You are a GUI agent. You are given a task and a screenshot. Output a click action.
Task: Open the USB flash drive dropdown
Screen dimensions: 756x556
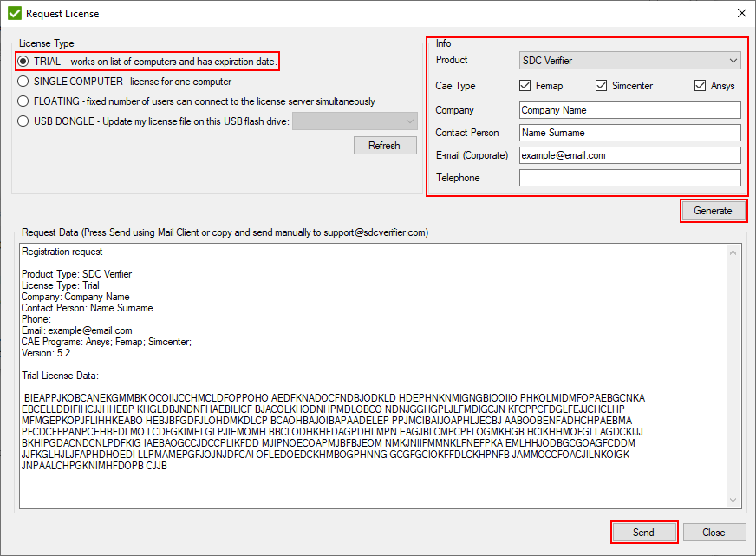click(x=355, y=121)
